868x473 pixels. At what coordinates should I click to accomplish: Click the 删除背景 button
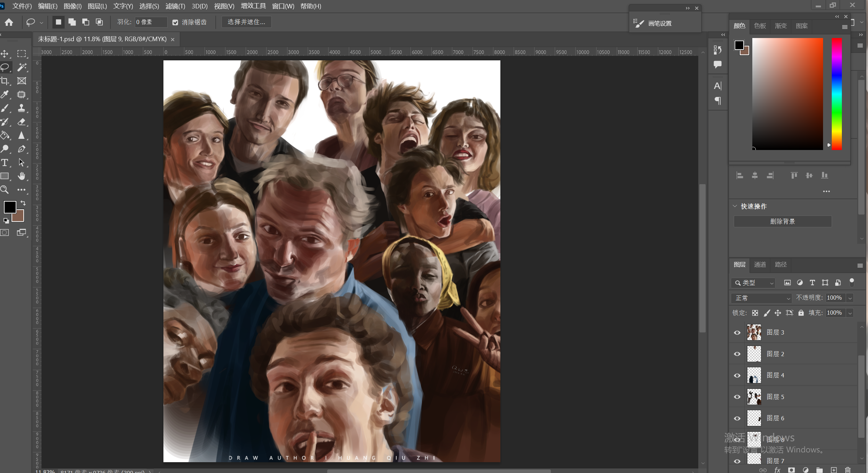click(x=782, y=222)
